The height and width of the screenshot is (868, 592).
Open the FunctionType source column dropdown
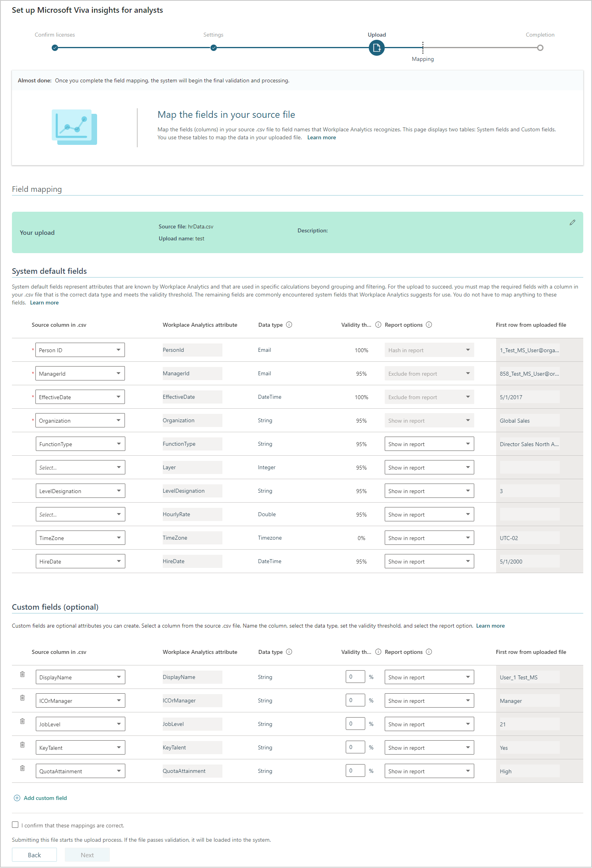pyautogui.click(x=80, y=444)
